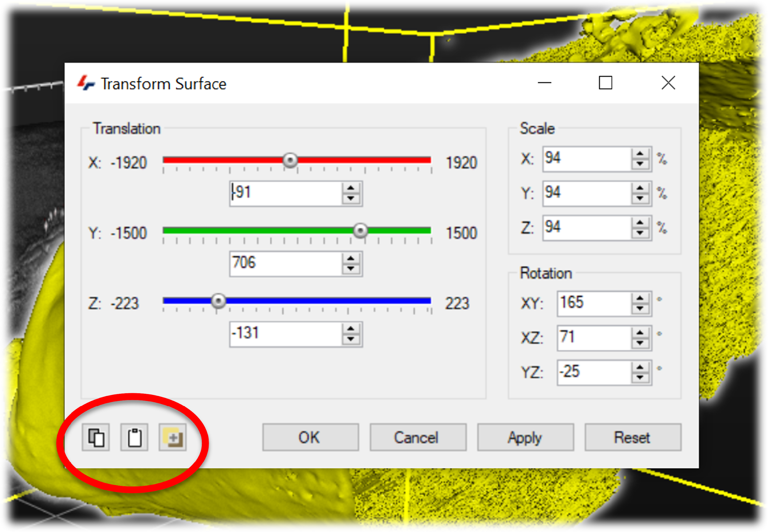Click the Z translation field showing -131
This screenshot has height=532, width=768.
[285, 334]
